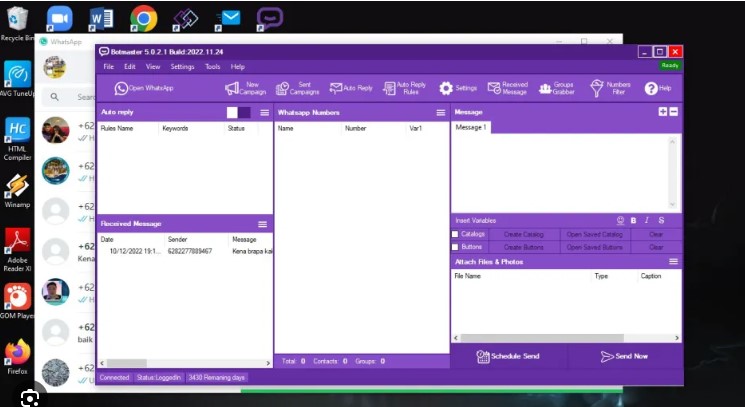
Task: Open Auto reply panel hamburger menu
Action: pos(265,113)
